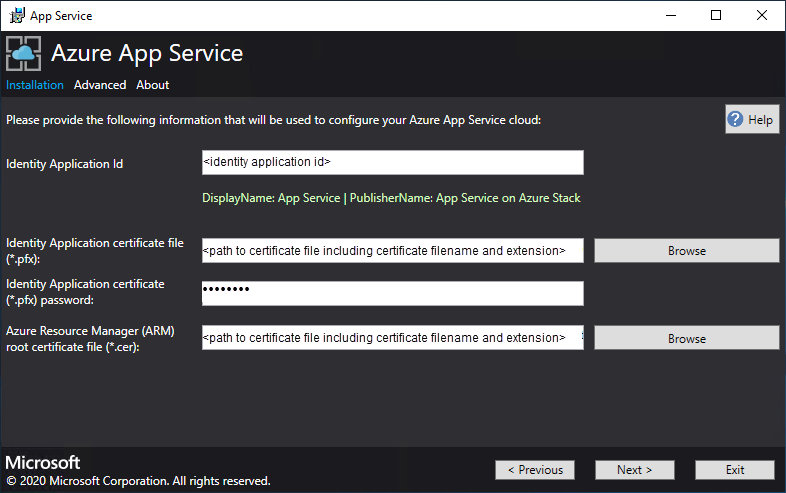This screenshot has width=786, height=493.
Task: Select the certificate password field
Action: (x=392, y=293)
